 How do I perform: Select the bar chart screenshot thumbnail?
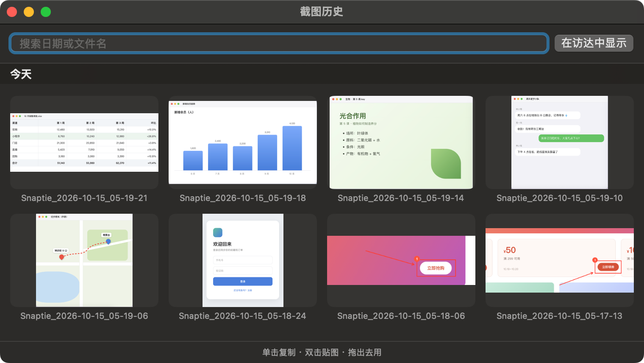click(x=243, y=142)
